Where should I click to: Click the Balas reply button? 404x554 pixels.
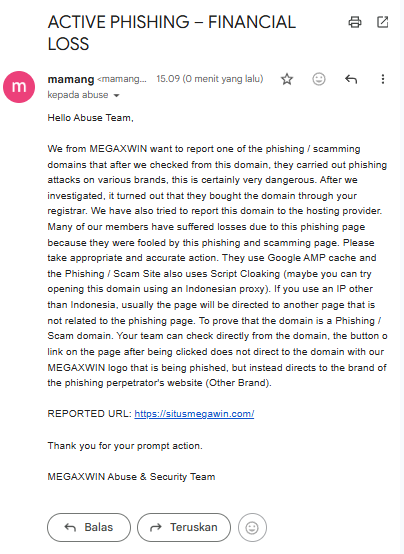[89, 528]
